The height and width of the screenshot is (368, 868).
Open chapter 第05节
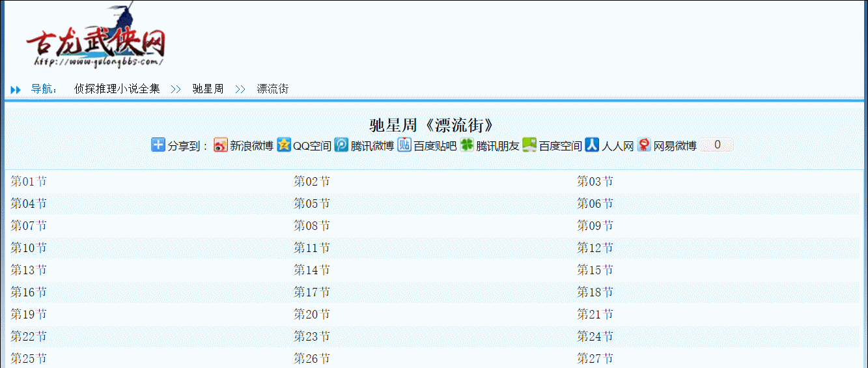point(312,204)
